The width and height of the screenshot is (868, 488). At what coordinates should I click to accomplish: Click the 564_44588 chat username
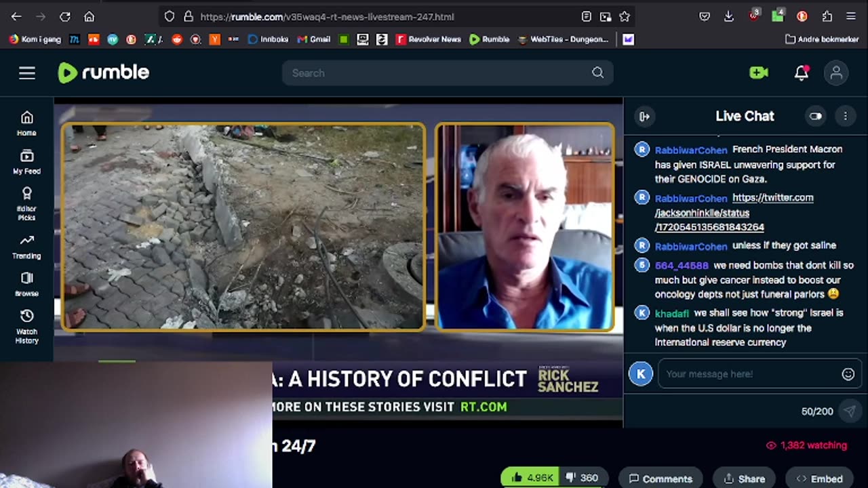click(682, 266)
